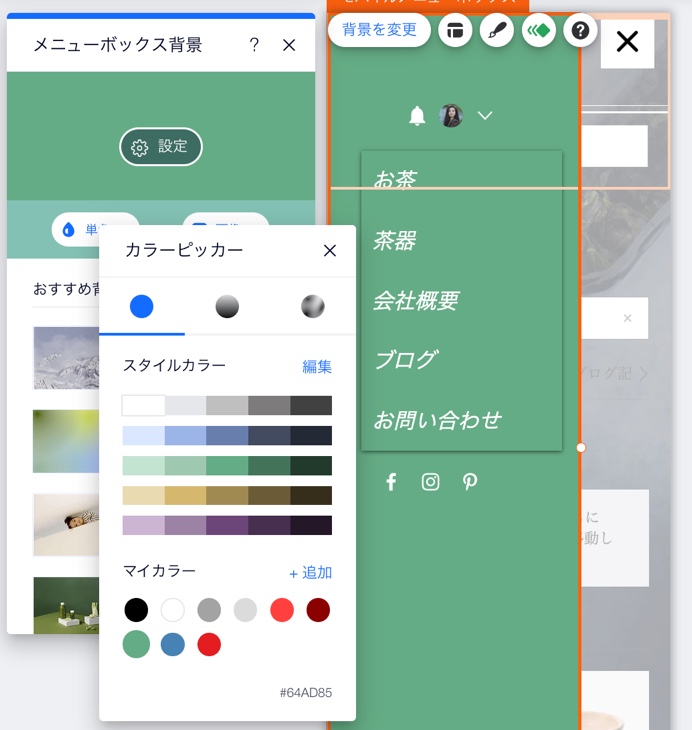The height and width of the screenshot is (730, 692).
Task: Pick the dark green style swatch
Action: (269, 466)
